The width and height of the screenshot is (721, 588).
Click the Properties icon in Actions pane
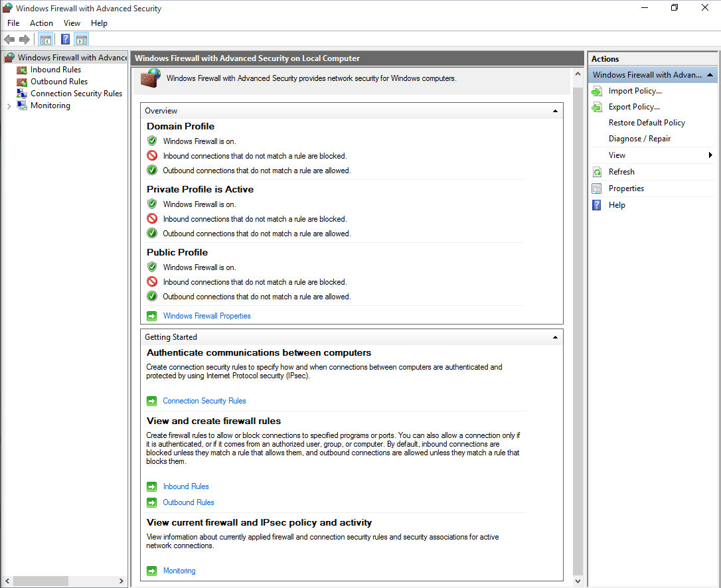click(597, 188)
